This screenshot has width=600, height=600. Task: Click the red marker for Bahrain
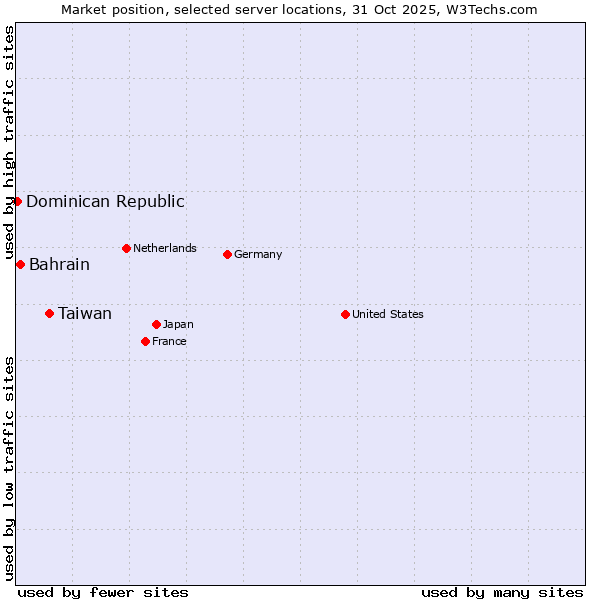coord(20,264)
